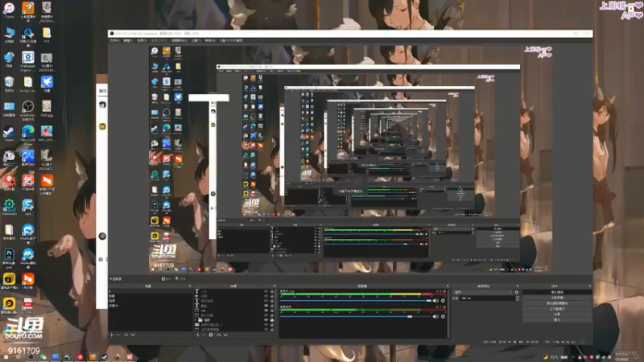Toggle visibility eye of the folder group source
Screen dimensions: 644x362
pos(266,319)
